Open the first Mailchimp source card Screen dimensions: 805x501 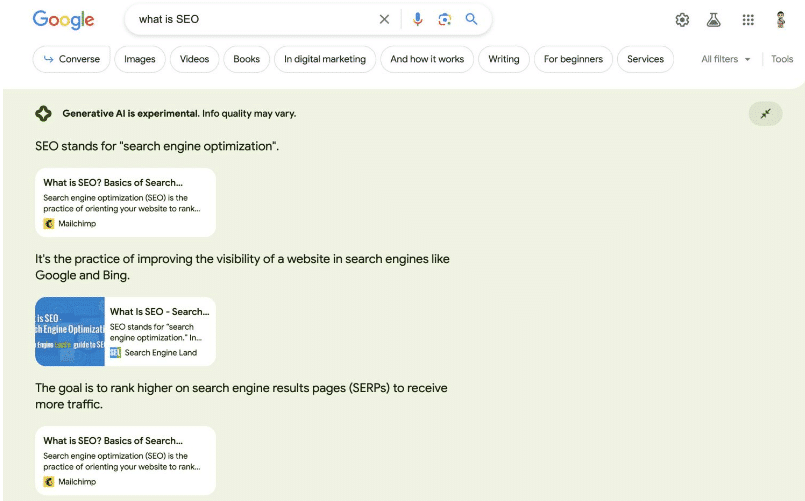pos(125,202)
